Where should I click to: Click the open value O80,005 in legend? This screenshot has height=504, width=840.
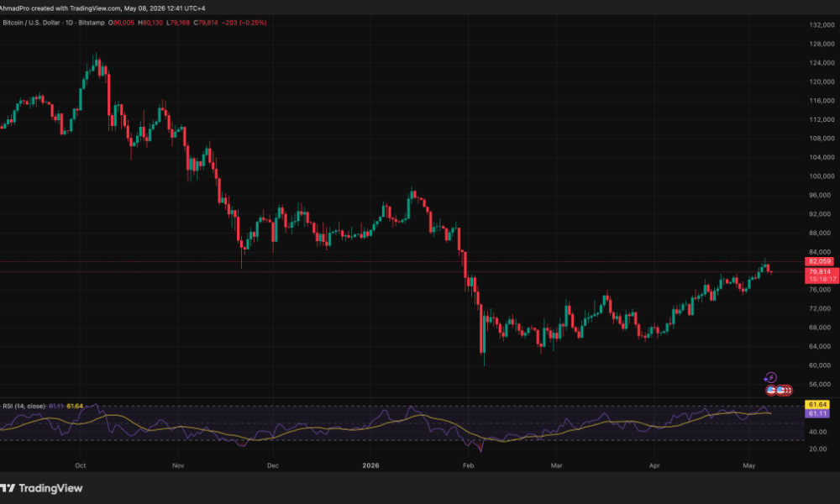(x=122, y=23)
